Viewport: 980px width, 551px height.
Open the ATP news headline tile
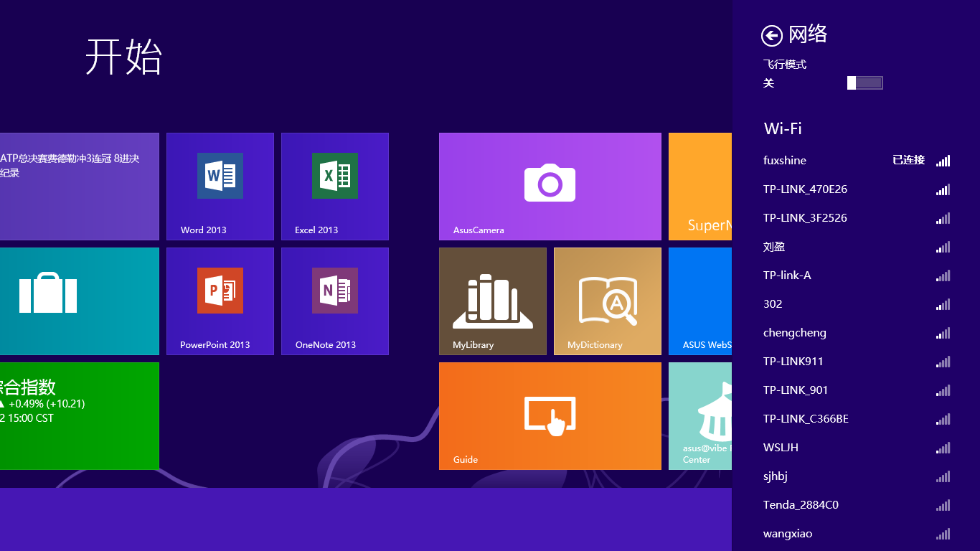(79, 186)
